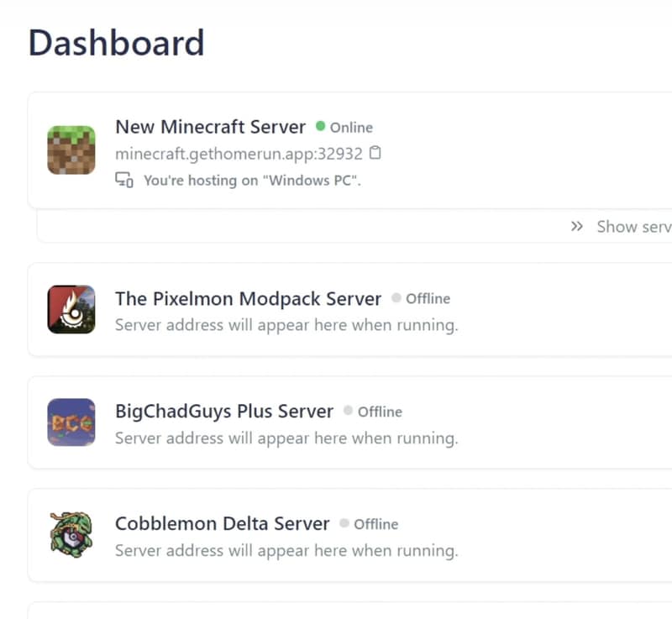Click Pixelmon's server address placeholder text
The width and height of the screenshot is (672, 619).
pyautogui.click(x=286, y=325)
